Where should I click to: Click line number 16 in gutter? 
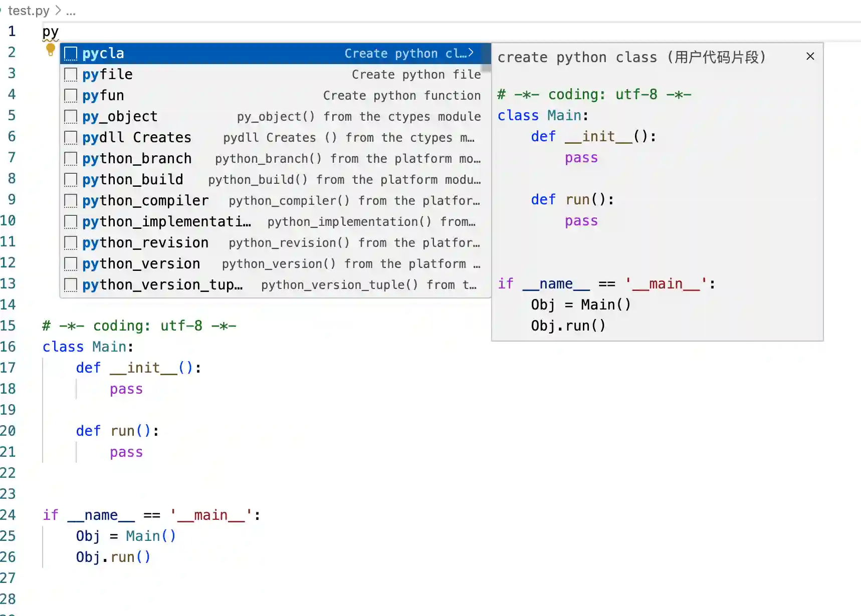coord(8,347)
